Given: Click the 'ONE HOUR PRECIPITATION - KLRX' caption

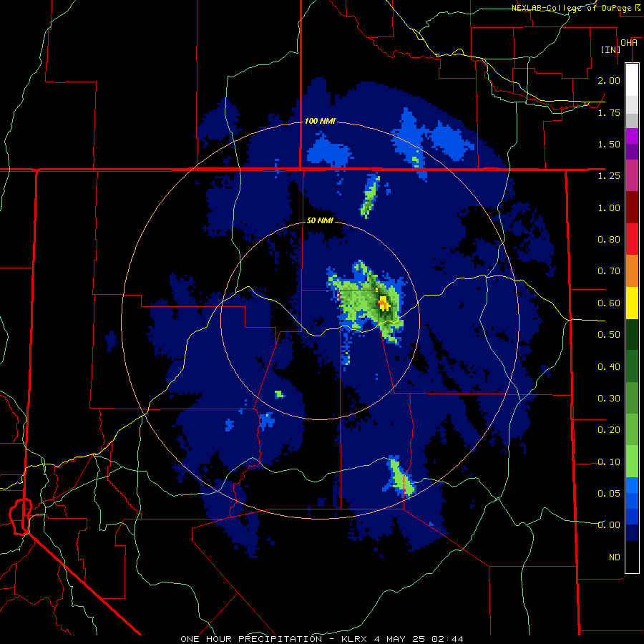Looking at the screenshot, I should coord(273,639).
